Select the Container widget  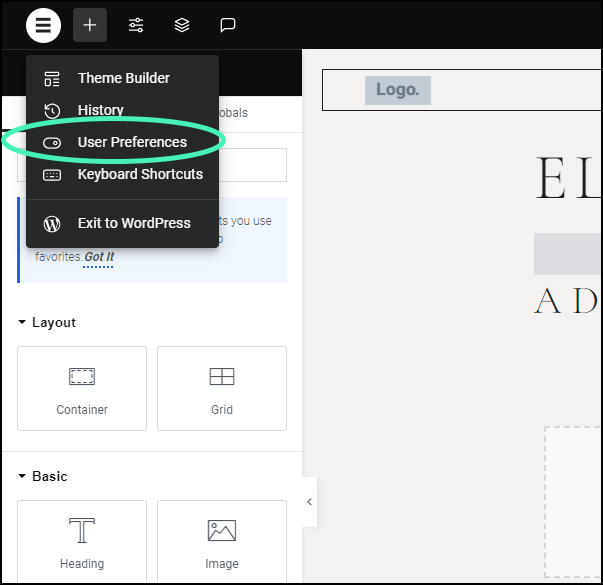click(82, 388)
